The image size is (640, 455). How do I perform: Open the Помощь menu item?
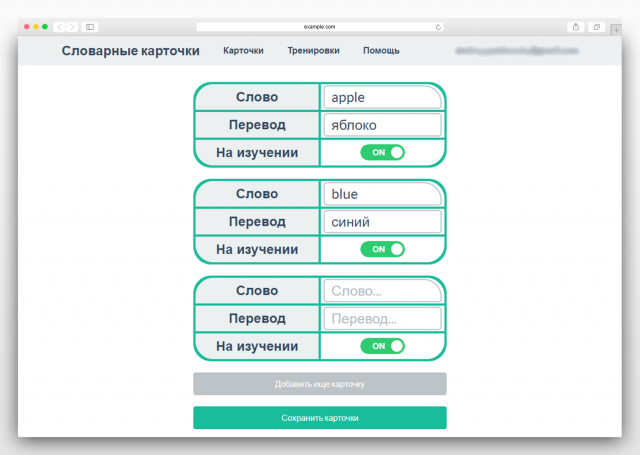coord(381,51)
